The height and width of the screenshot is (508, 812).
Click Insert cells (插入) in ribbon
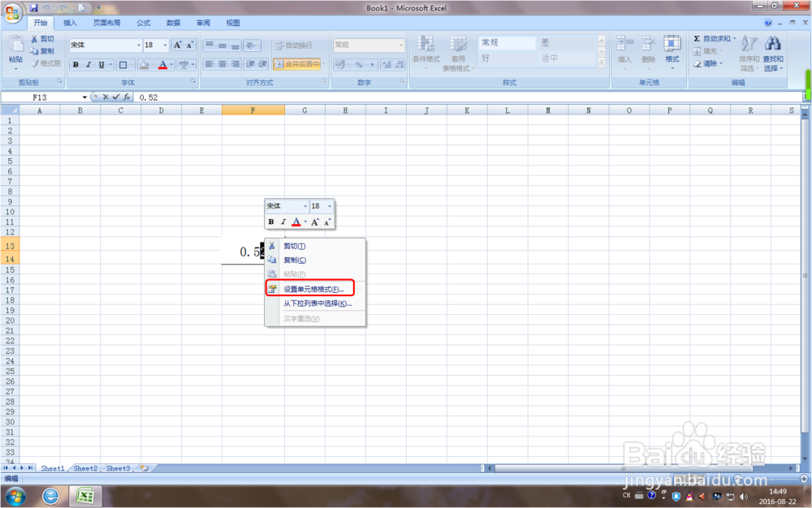[624, 53]
